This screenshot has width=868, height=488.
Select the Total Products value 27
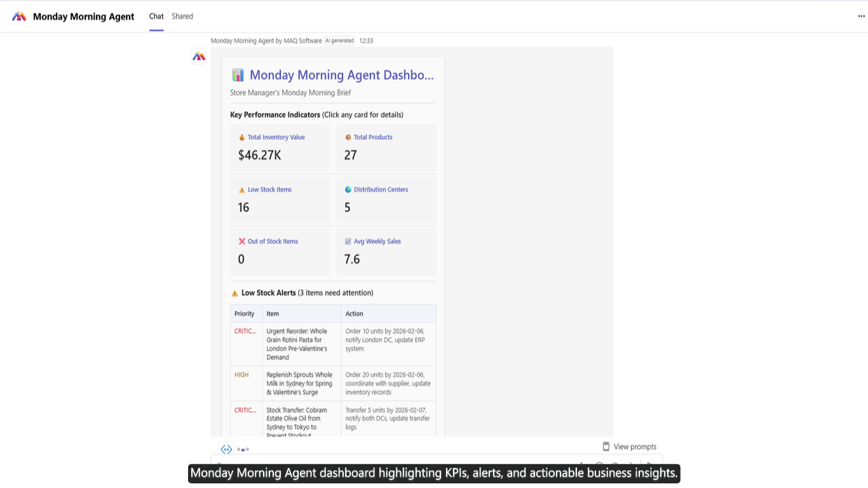coord(351,155)
